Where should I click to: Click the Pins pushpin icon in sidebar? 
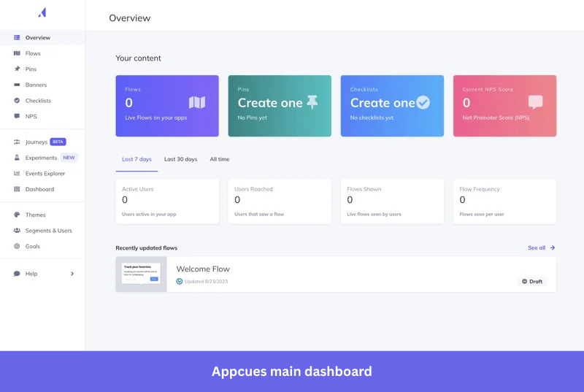(x=17, y=69)
